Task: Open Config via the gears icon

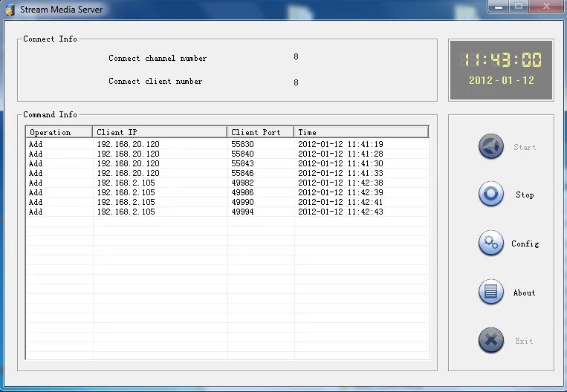Action: point(490,243)
